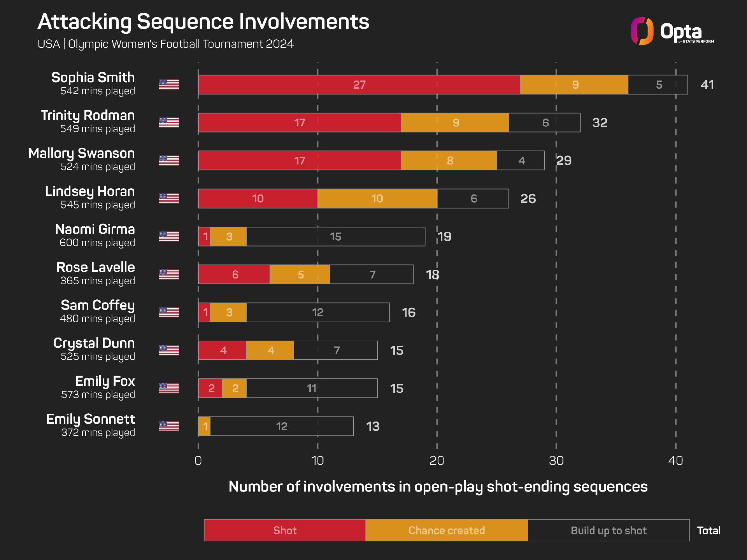Click Naomi Girma's 15 build-up segment

[x=335, y=236]
